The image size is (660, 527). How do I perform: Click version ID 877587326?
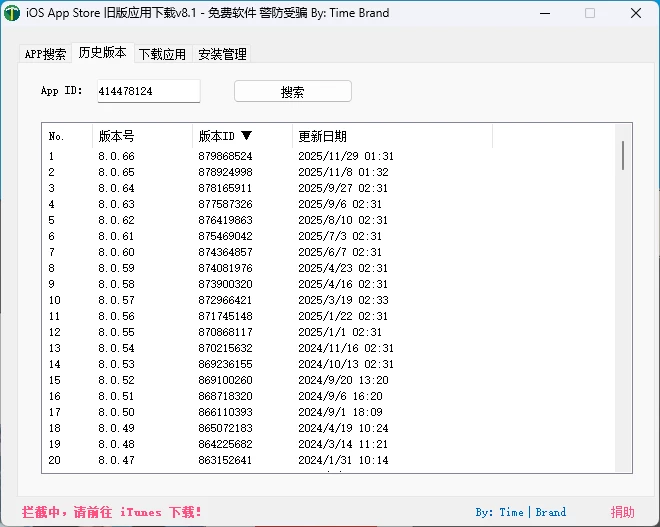point(225,204)
